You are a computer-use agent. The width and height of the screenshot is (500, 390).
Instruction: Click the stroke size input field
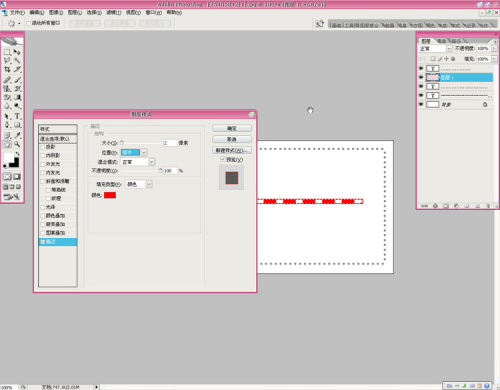point(170,143)
